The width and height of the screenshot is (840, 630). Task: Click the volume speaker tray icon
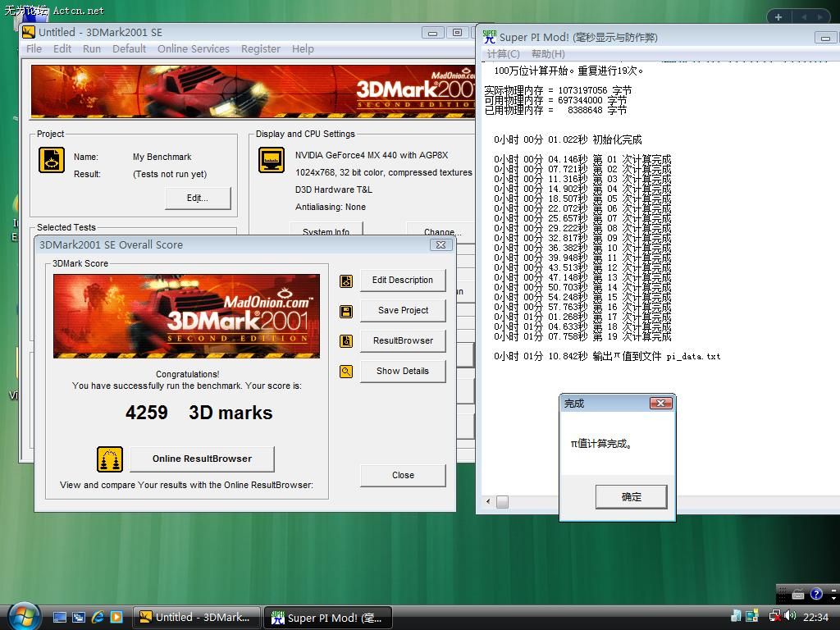click(x=790, y=616)
